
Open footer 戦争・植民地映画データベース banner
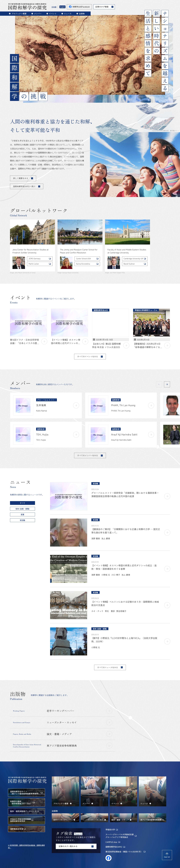tap(26, 811)
